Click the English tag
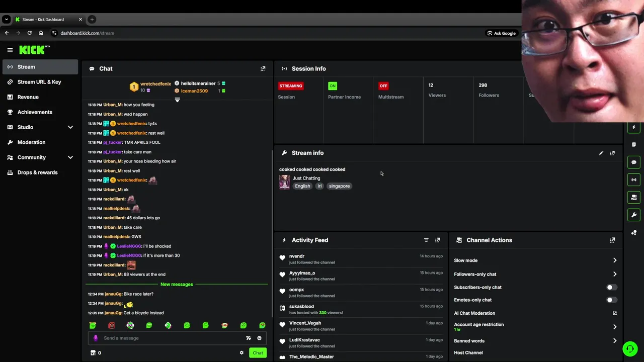Viewport: 644px width, 362px height. [302, 186]
